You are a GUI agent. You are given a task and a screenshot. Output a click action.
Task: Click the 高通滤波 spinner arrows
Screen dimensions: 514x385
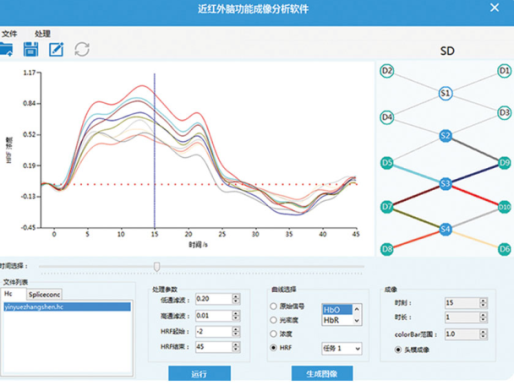pos(236,316)
